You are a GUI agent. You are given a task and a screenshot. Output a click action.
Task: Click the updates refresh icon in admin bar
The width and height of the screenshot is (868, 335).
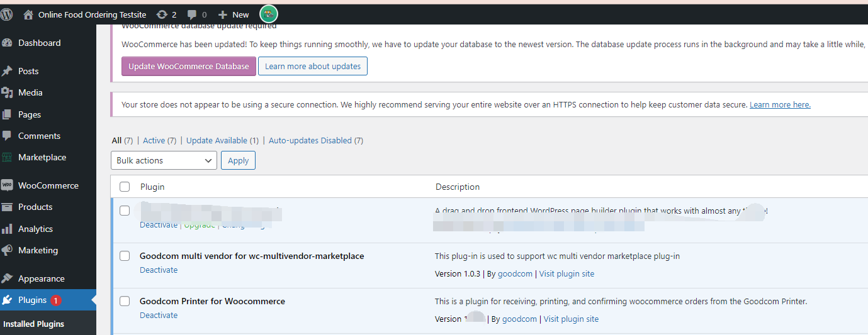pyautogui.click(x=162, y=14)
